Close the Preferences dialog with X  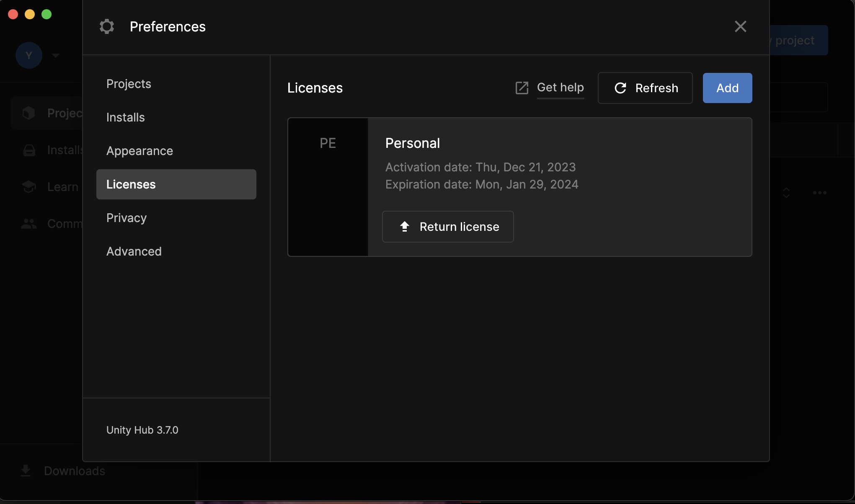[740, 26]
